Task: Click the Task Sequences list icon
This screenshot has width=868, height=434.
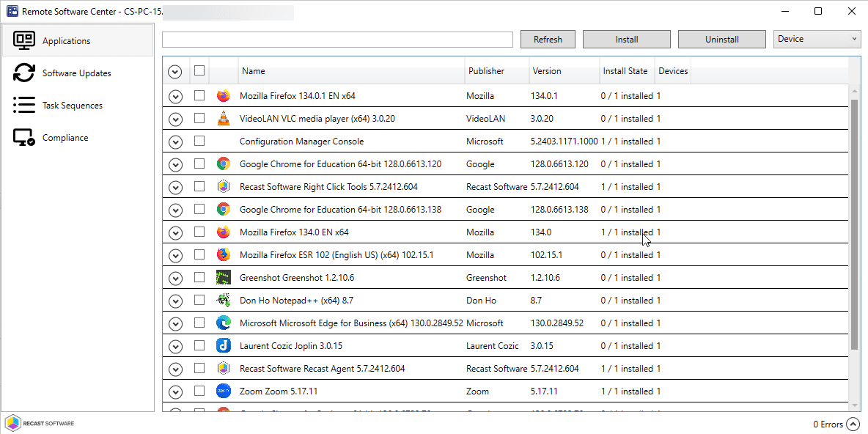Action: 23,105
